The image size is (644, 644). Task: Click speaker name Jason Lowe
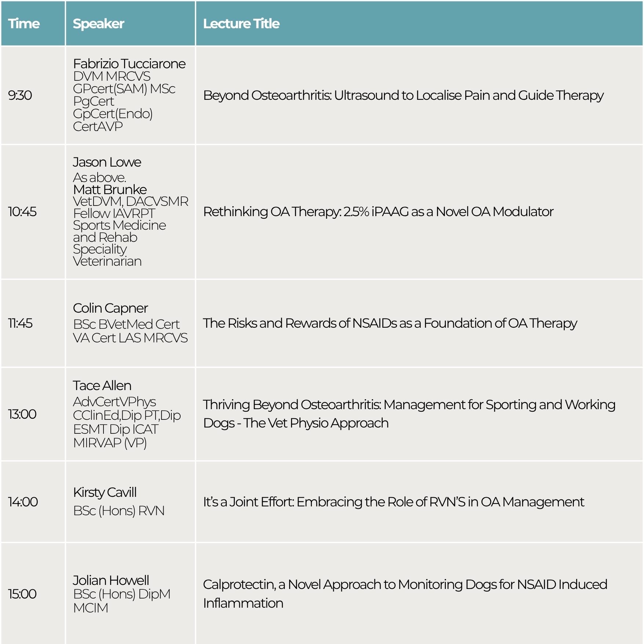point(107,162)
